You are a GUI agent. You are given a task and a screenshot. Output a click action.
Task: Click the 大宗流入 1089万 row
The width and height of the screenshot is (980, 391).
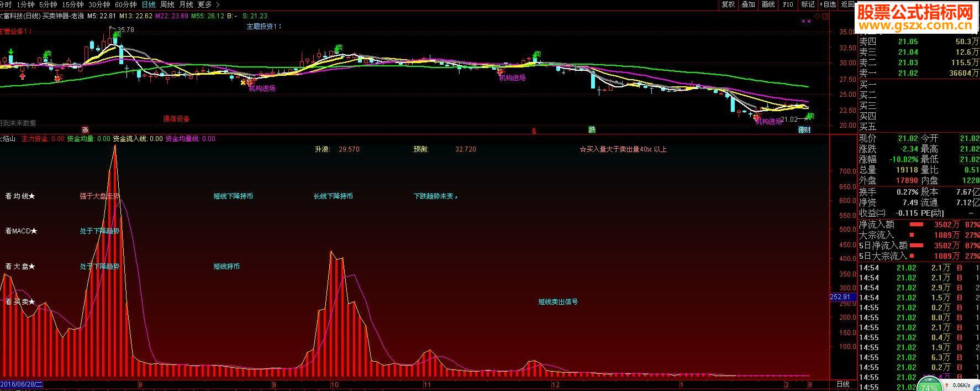[919, 235]
